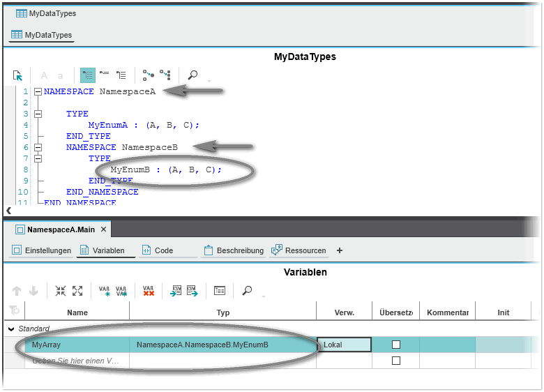544x392 pixels.
Task: Click the add new variable icon
Action: [105, 291]
